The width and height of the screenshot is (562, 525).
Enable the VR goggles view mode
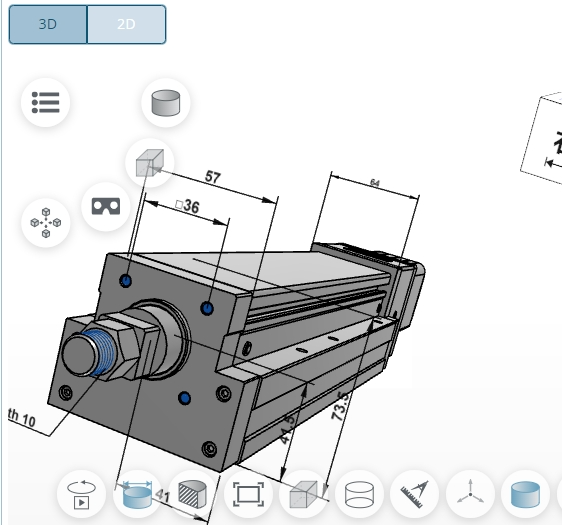point(106,206)
